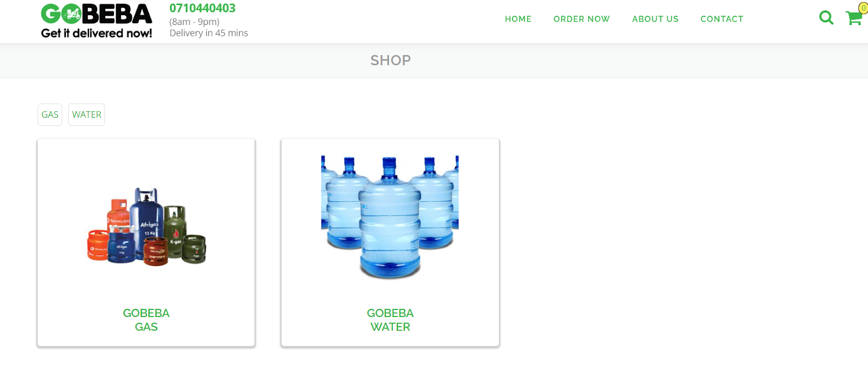Select the water bottles product image
The image size is (868, 368).
click(390, 217)
